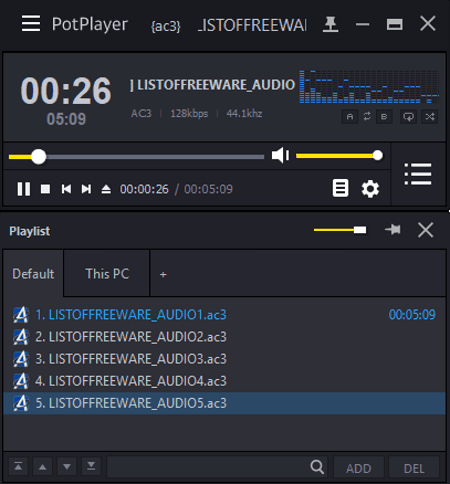The height and width of the screenshot is (484, 450).
Task: Click the playback seek bar handle
Action: [x=38, y=156]
